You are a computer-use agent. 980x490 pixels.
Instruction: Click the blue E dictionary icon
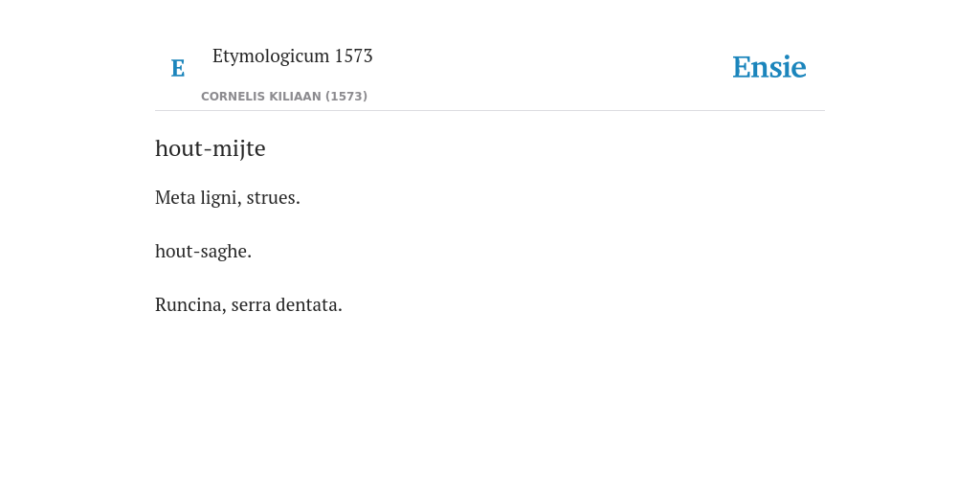point(177,68)
